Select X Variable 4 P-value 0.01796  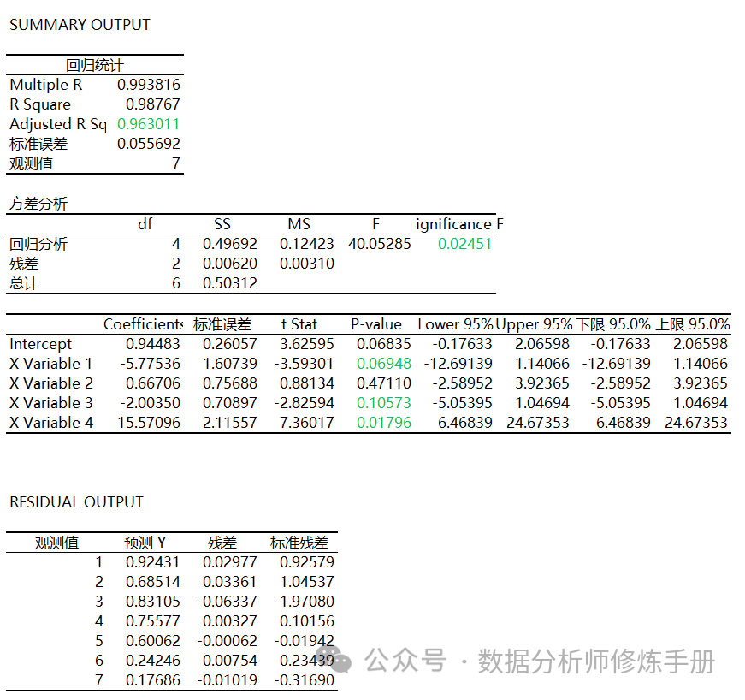pyautogui.click(x=384, y=423)
